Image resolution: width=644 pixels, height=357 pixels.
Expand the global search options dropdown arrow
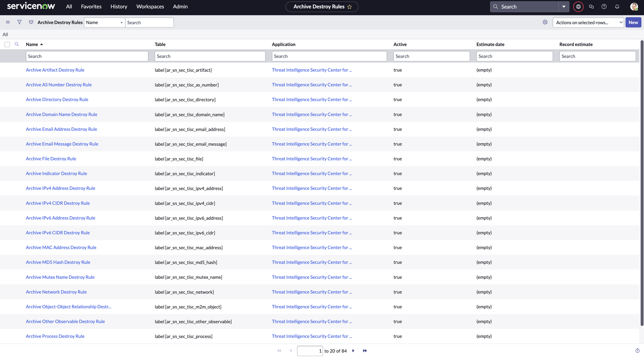click(x=564, y=6)
